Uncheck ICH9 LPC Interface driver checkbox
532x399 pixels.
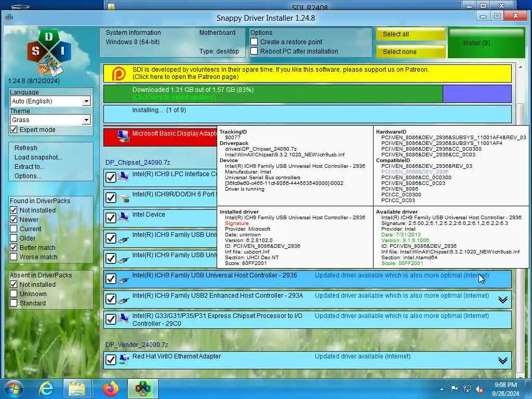point(111,177)
